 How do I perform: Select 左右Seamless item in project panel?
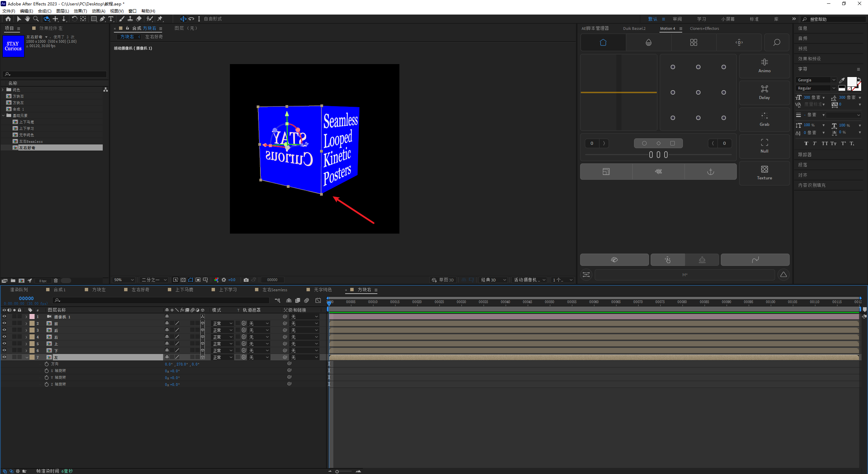pos(31,141)
